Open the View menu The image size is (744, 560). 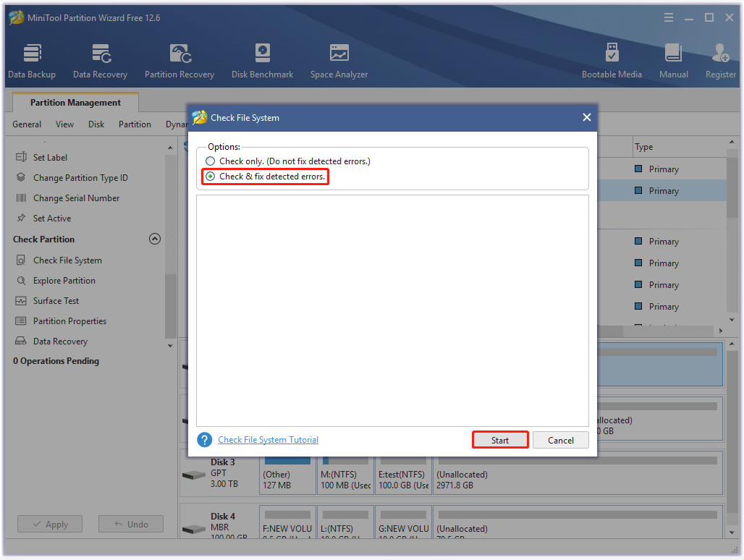(64, 124)
